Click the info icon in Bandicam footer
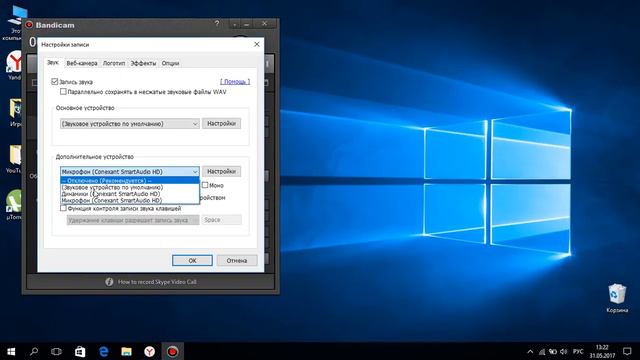The height and width of the screenshot is (360, 640). point(109,282)
